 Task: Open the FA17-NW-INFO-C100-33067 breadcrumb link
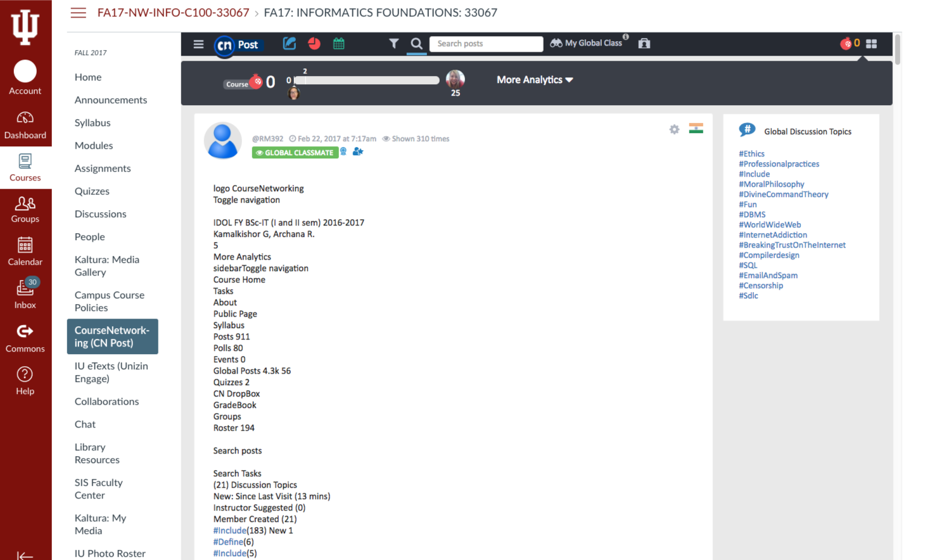click(173, 13)
